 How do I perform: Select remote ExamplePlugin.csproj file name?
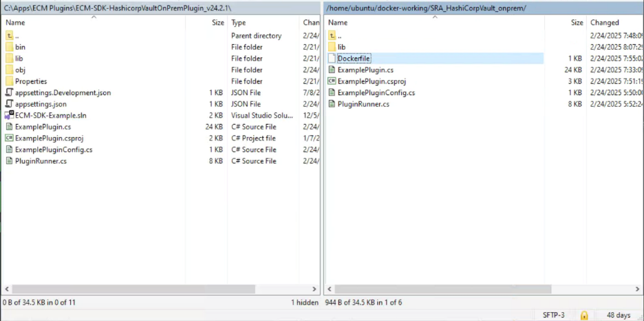pos(372,81)
